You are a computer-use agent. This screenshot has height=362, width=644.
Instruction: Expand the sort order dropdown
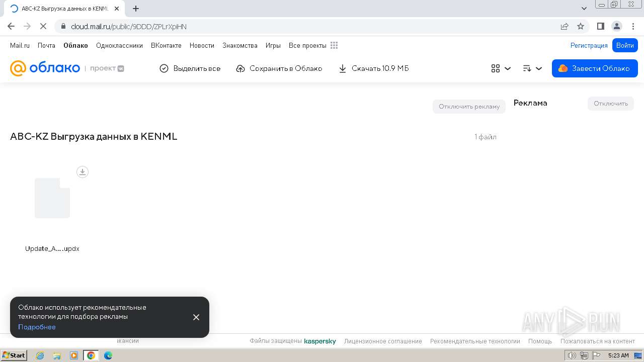click(x=532, y=68)
